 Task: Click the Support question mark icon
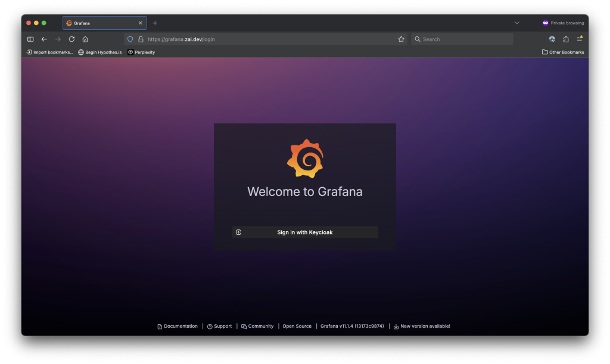point(210,326)
